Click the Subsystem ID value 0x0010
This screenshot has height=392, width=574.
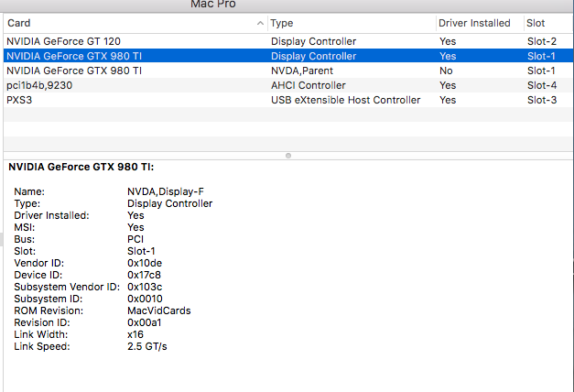145,299
